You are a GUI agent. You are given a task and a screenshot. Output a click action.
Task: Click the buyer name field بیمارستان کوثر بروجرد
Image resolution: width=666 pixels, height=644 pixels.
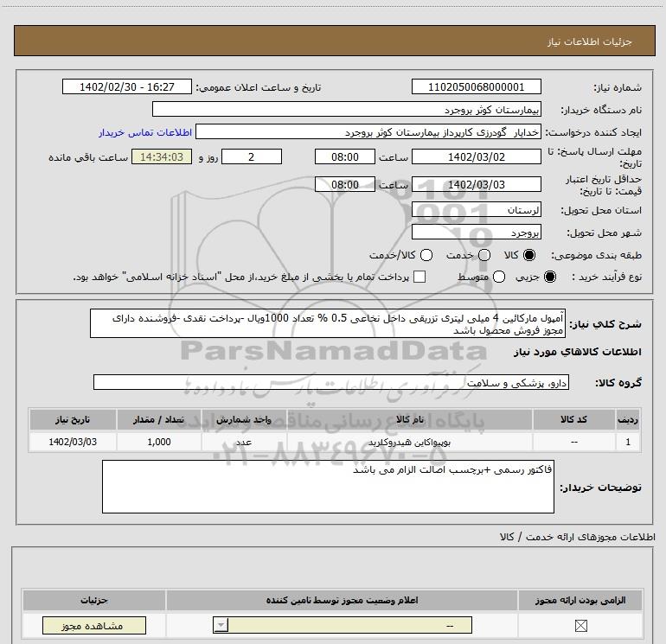pyautogui.click(x=347, y=110)
